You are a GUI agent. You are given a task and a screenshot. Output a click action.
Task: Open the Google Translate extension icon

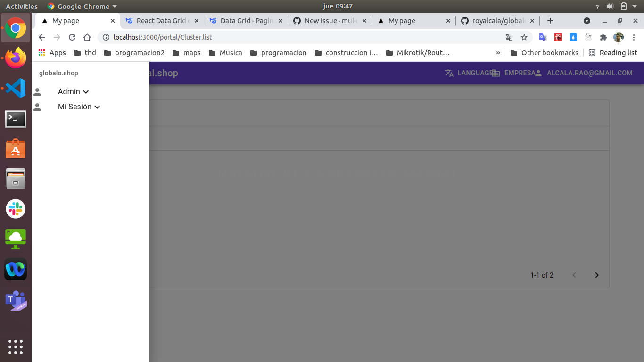click(x=543, y=37)
